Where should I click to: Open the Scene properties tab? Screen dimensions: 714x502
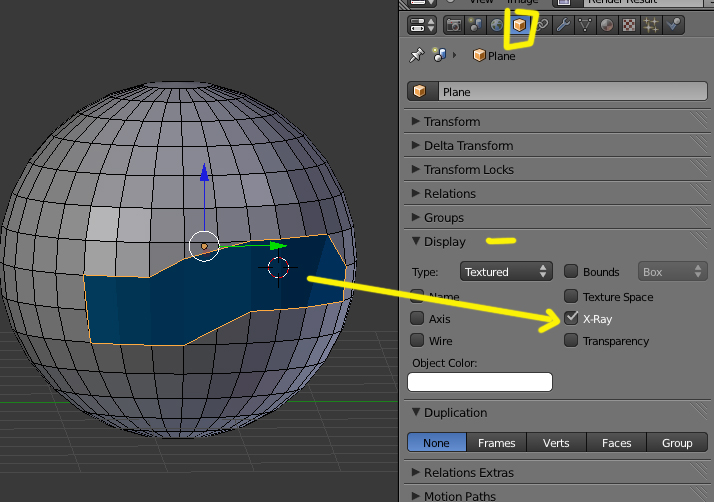[x=475, y=25]
